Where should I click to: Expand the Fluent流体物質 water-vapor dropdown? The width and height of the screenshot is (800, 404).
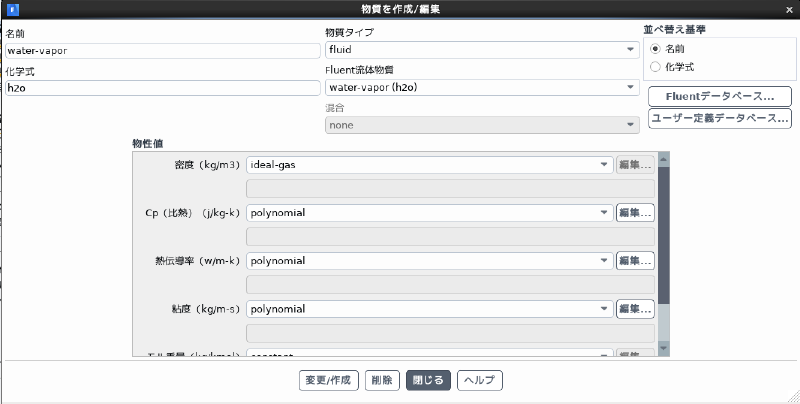pos(482,87)
